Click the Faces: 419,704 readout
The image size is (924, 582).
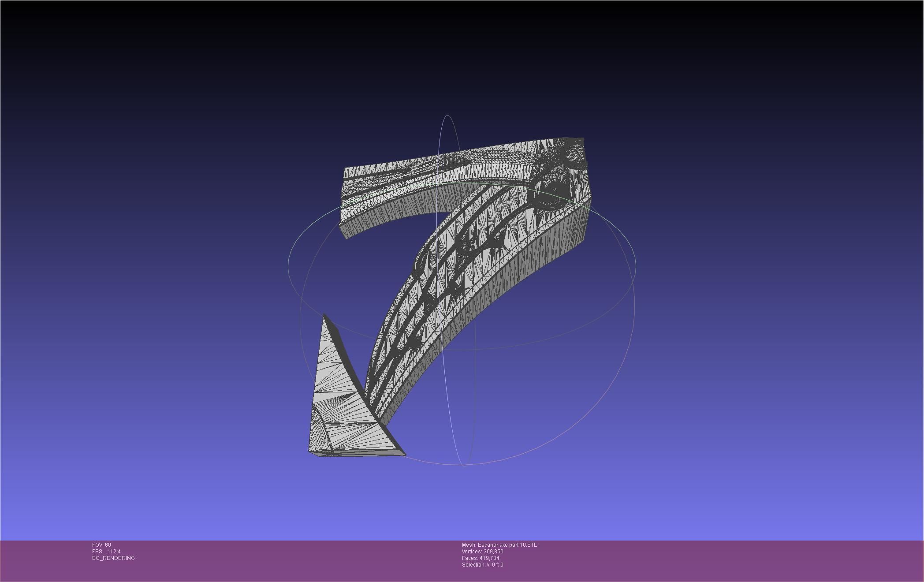481,558
